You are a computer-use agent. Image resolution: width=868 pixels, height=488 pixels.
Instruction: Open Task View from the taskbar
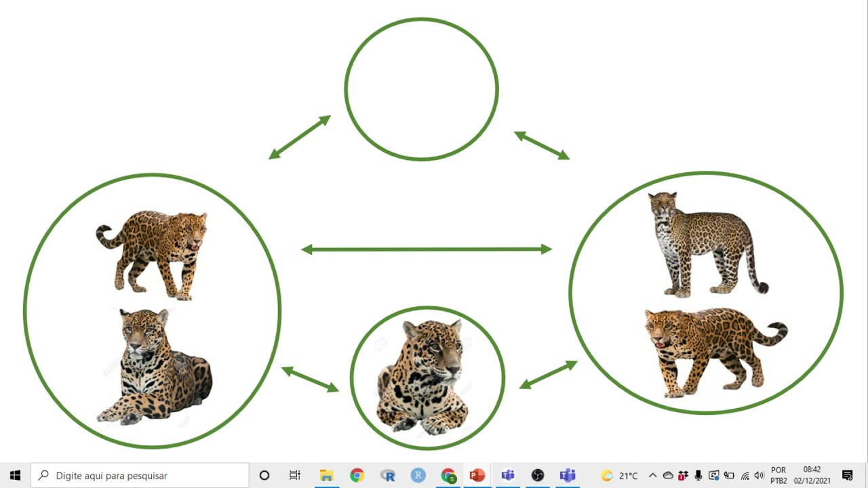coord(295,475)
